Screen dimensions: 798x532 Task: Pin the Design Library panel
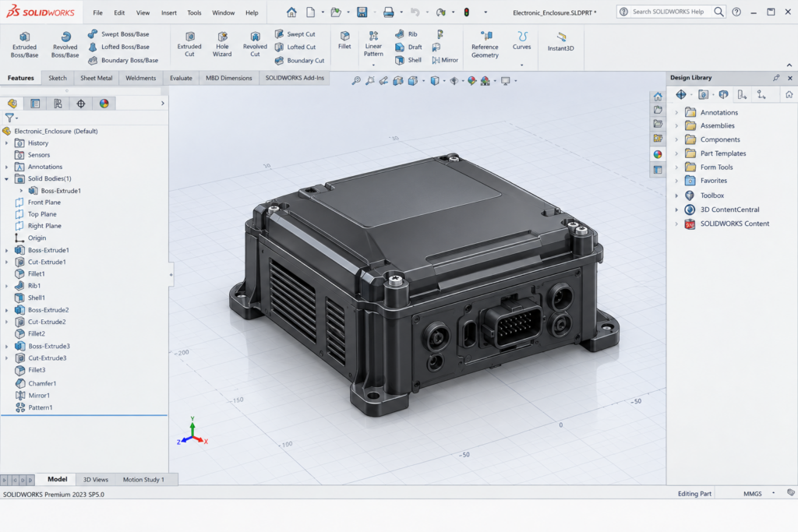tap(776, 78)
